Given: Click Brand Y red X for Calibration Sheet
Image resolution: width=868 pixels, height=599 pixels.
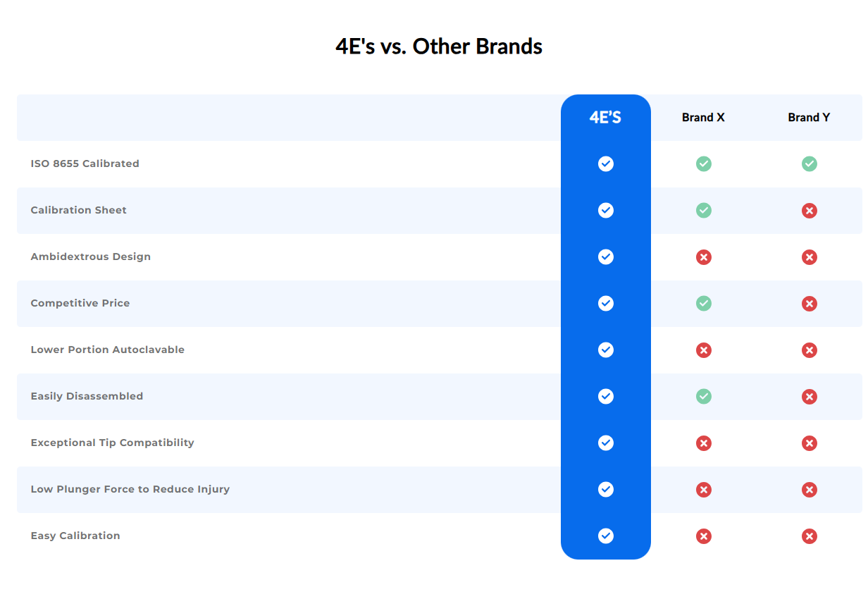Looking at the screenshot, I should pyautogui.click(x=810, y=211).
